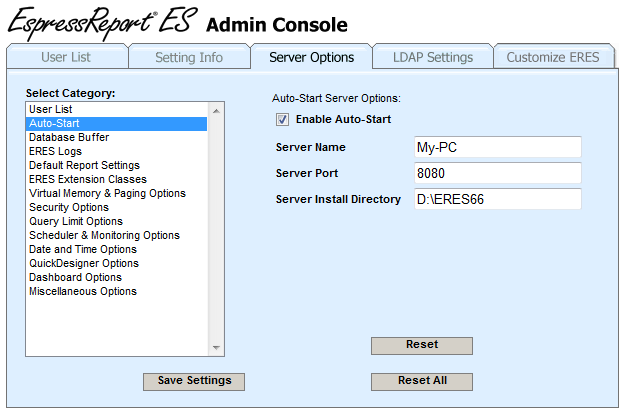Choose Virtual Memory & Paging Options
Screen dimensions: 626x416
pos(117,193)
